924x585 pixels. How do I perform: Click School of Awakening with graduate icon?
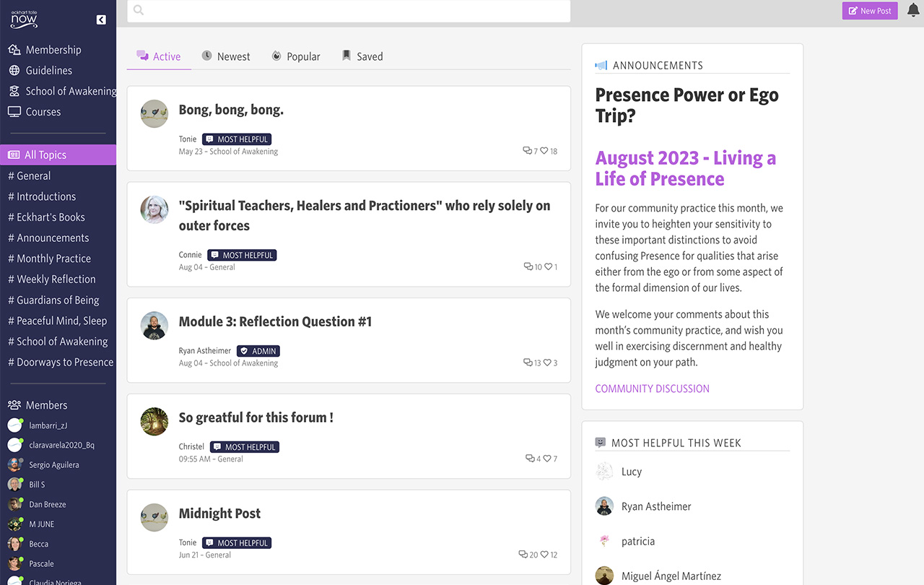(62, 91)
